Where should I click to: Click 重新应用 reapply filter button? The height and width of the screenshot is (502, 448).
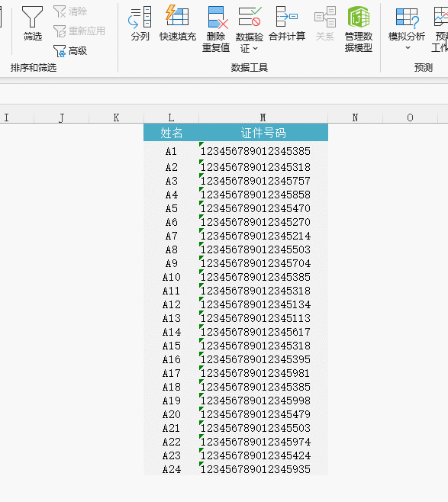pos(79,31)
